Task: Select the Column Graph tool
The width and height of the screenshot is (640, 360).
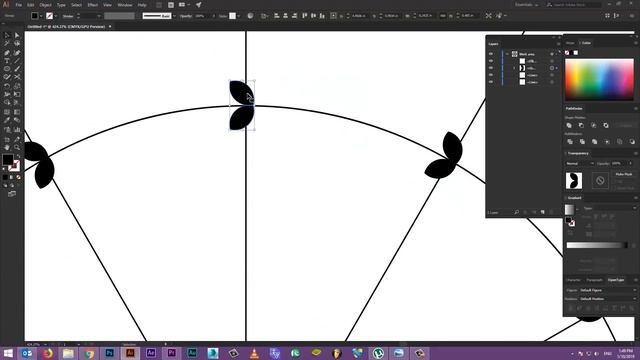Action: [17, 130]
